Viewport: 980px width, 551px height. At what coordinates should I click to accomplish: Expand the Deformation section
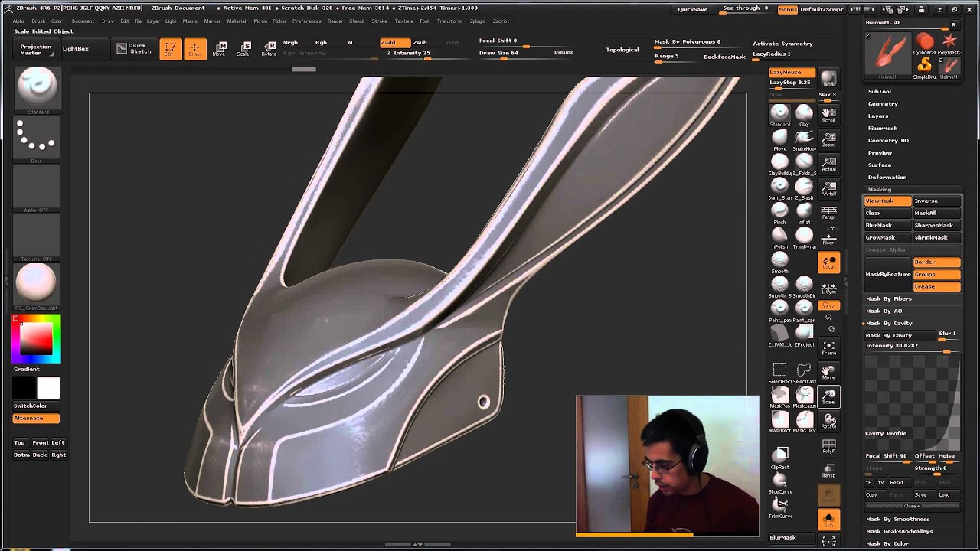[887, 177]
